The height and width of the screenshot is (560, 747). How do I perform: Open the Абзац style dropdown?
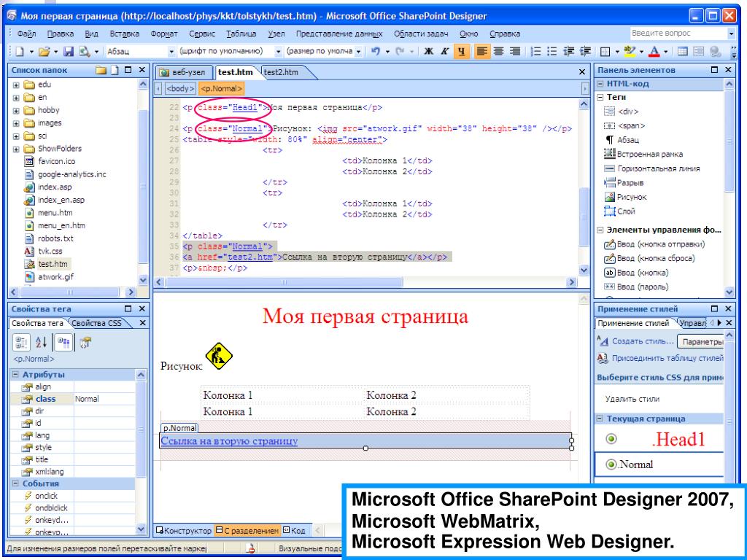pos(172,52)
